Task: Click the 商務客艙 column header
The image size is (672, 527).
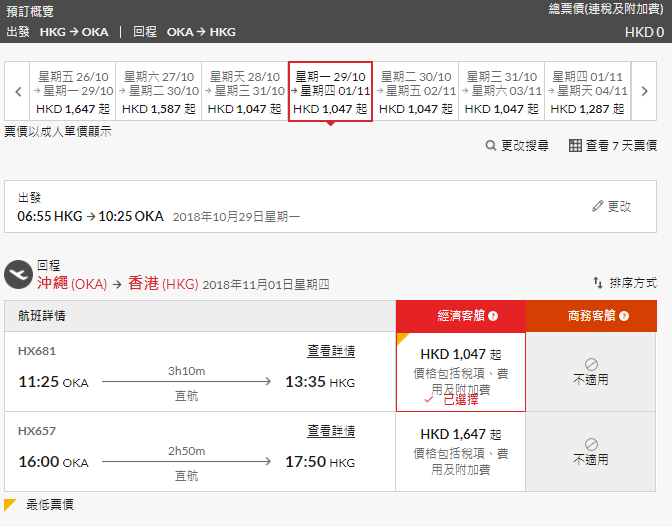Action: coord(591,316)
